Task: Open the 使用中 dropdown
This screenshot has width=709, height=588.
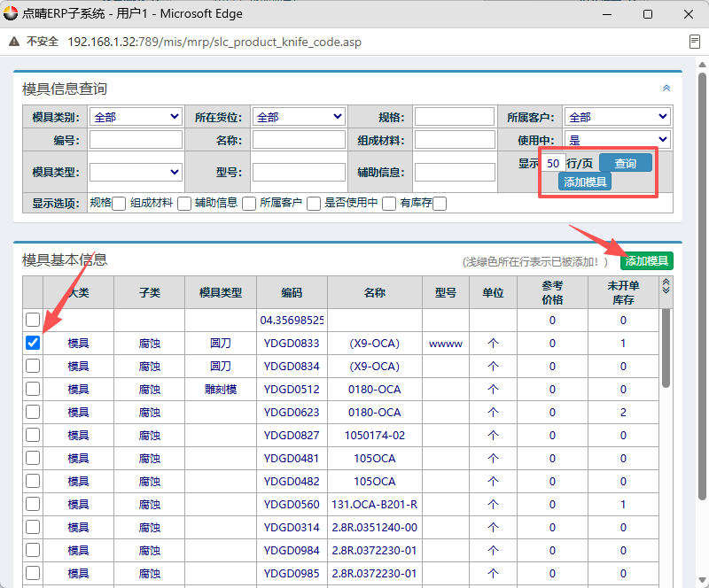Action: (x=617, y=140)
